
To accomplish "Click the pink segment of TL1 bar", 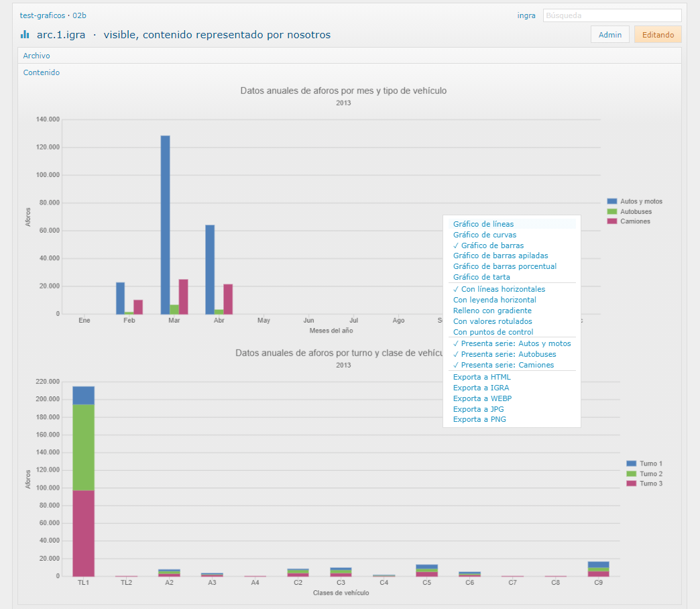I will (84, 533).
